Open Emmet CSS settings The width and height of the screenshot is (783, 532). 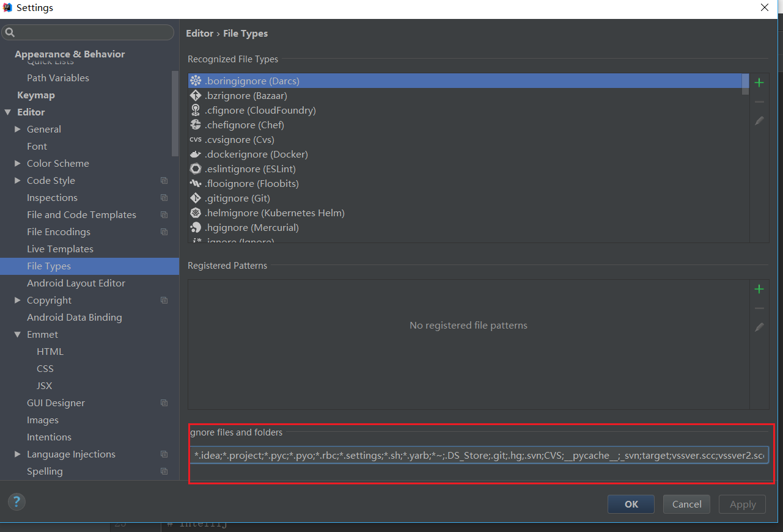[x=45, y=369]
